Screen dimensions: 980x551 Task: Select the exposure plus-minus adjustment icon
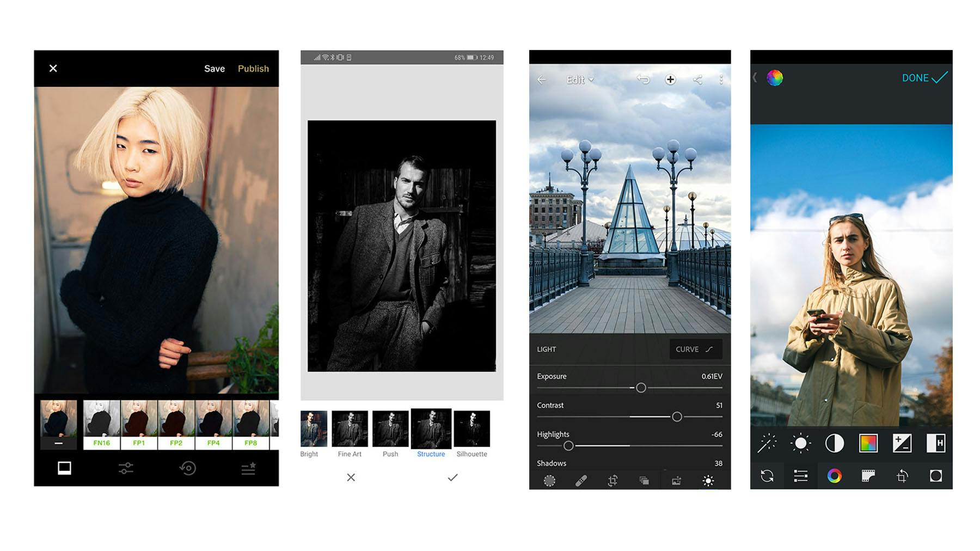901,444
